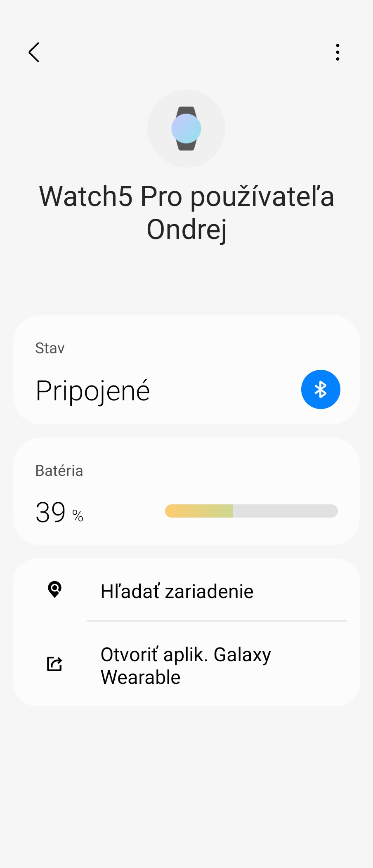Toggle the blue Bluetooth connection button
The height and width of the screenshot is (868, 373).
[x=321, y=389]
